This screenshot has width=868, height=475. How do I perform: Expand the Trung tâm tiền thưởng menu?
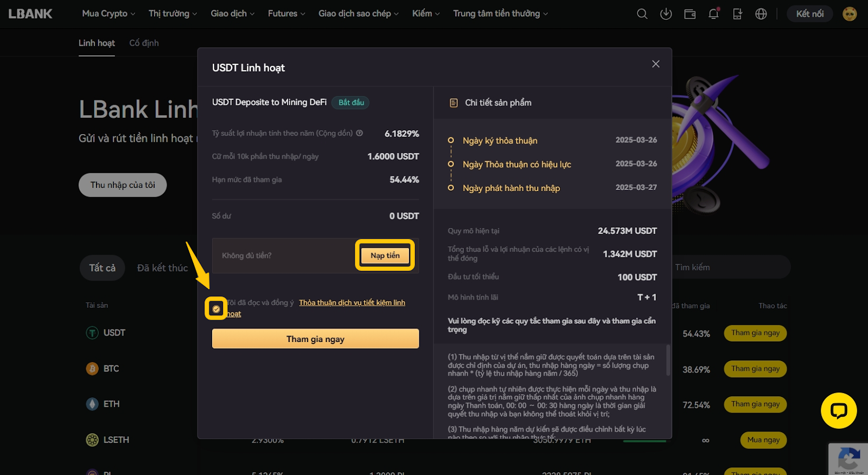tap(500, 14)
